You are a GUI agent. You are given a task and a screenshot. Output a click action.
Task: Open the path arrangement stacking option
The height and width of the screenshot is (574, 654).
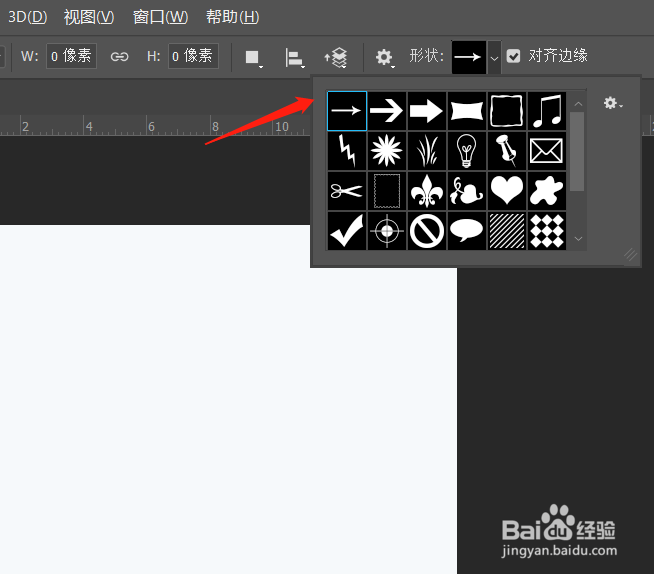pyautogui.click(x=336, y=58)
